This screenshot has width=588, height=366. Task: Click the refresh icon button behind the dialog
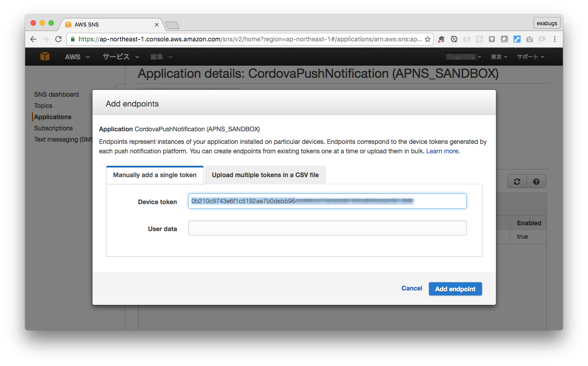(517, 182)
